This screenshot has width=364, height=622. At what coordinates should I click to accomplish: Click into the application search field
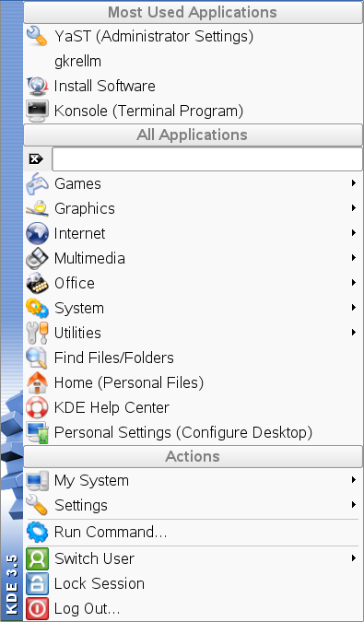(x=207, y=159)
